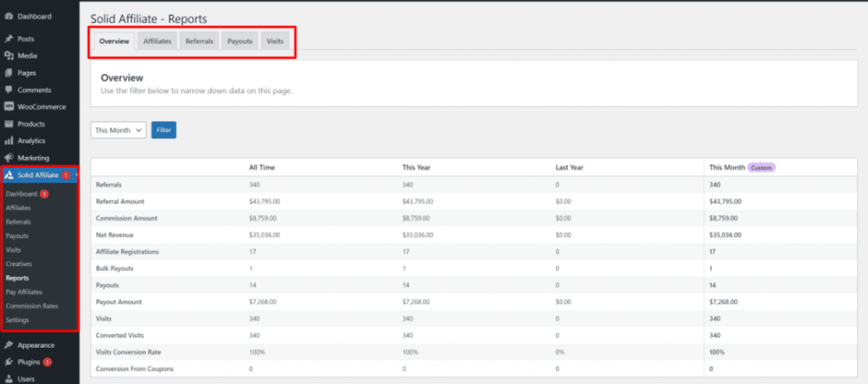Screen dimensions: 868x384
Task: Open Pay Affiliates submenu item
Action: point(24,292)
